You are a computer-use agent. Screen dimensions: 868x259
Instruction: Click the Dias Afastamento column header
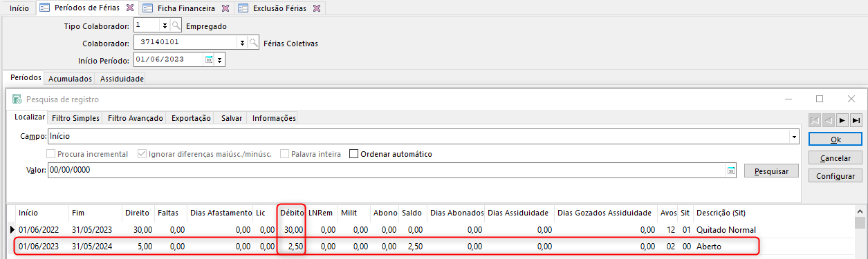(221, 212)
